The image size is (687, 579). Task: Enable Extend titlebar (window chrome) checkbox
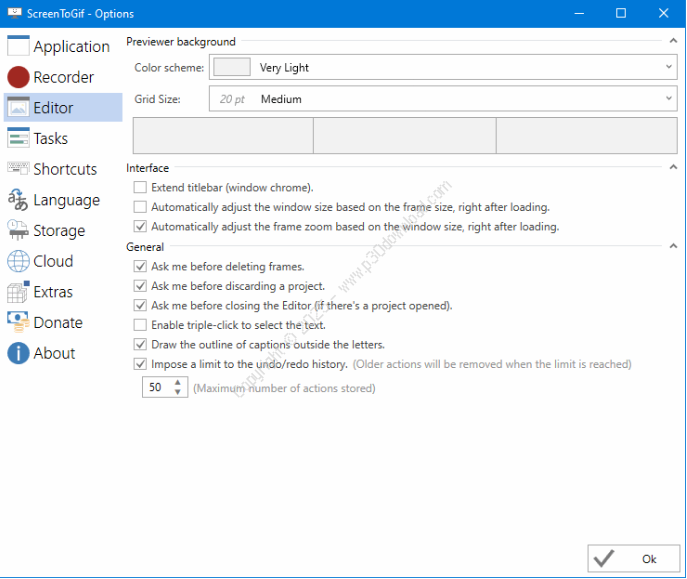click(x=140, y=188)
